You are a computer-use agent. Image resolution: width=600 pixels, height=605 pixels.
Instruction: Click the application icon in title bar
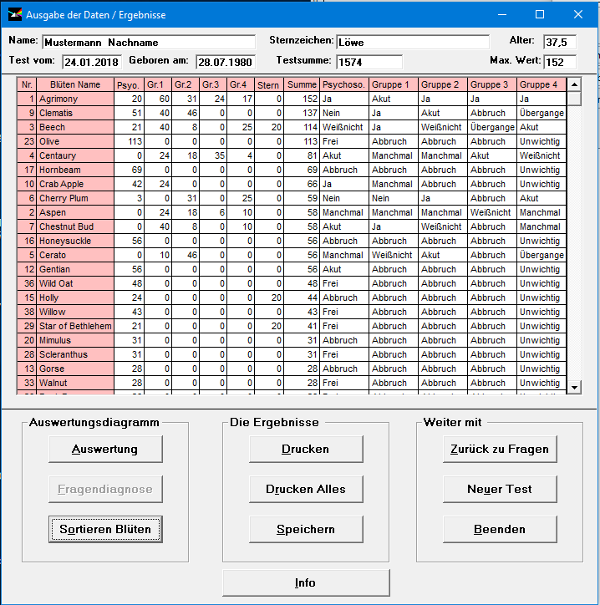15,15
